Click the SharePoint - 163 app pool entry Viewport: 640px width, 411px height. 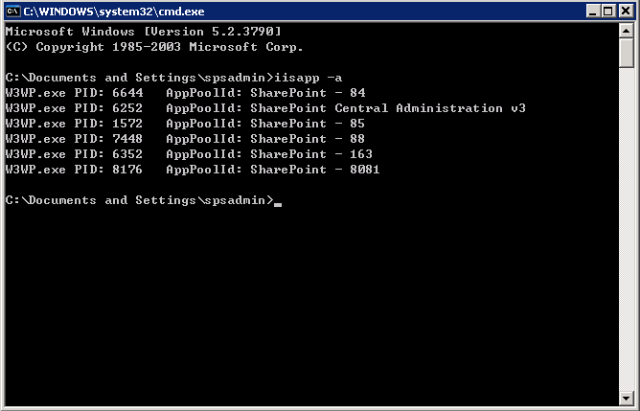tap(311, 154)
